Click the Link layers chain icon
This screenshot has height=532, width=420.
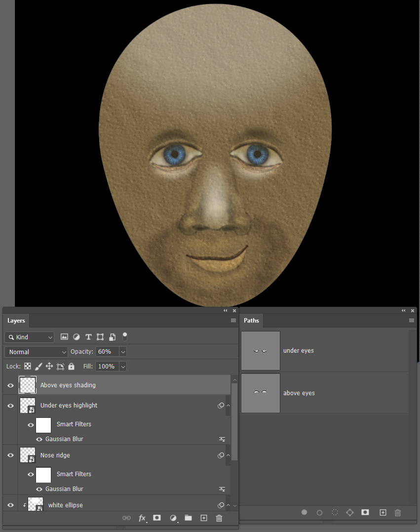(126, 518)
